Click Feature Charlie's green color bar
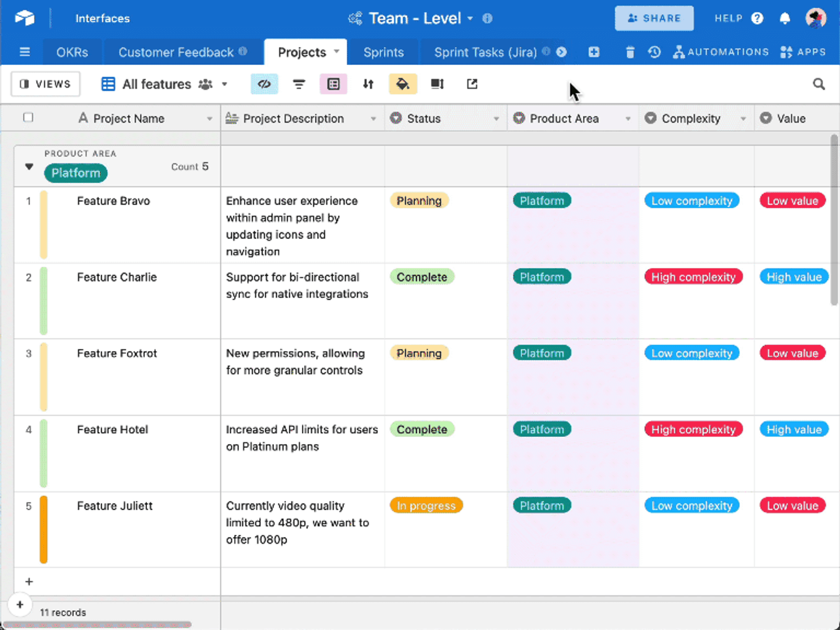Screen dimensions: 840x630 [x=44, y=301]
